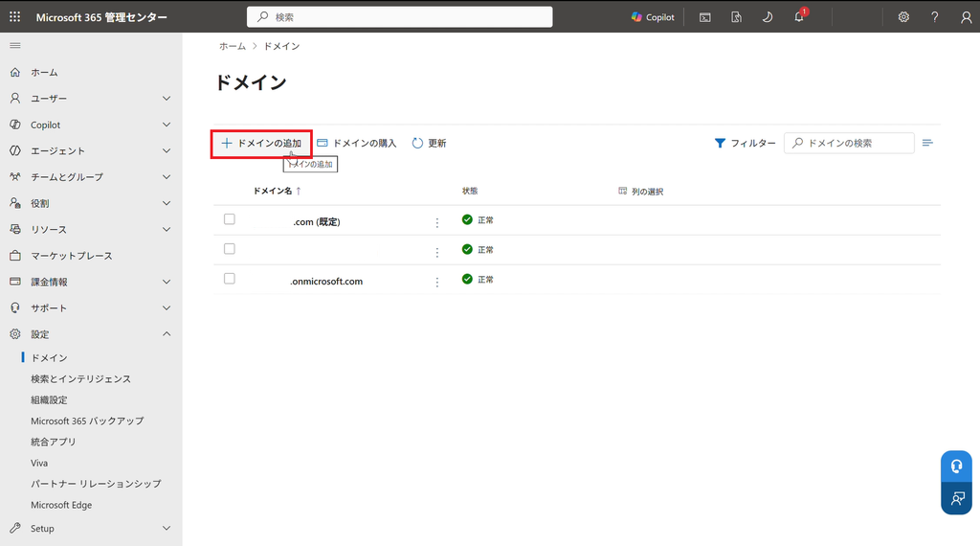Expand the Copilot sidebar chevron
The height and width of the screenshot is (546, 980).
click(167, 125)
